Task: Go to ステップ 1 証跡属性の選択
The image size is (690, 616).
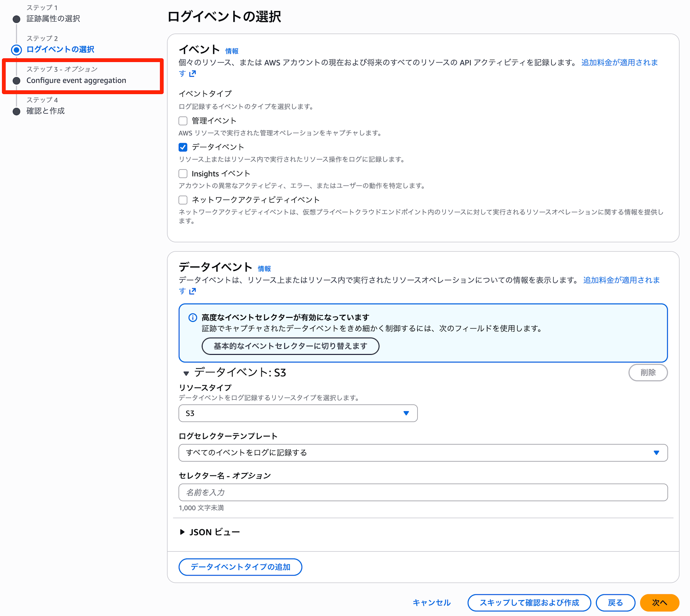Action: click(52, 19)
